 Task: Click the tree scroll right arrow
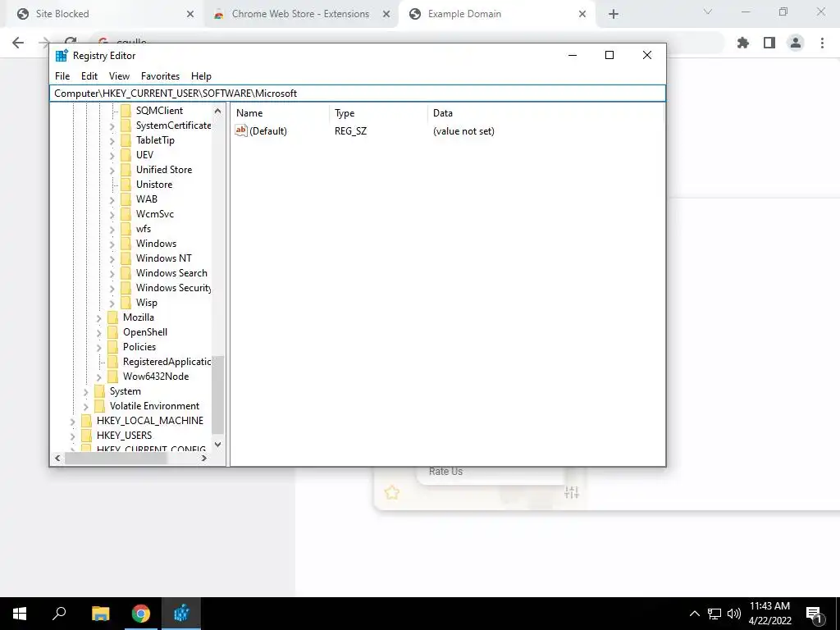pos(204,458)
